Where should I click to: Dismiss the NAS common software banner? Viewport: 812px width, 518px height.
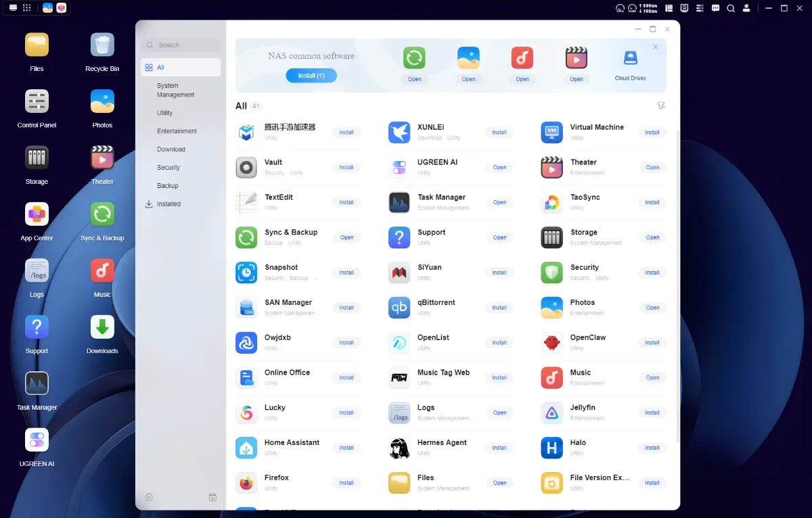655,47
